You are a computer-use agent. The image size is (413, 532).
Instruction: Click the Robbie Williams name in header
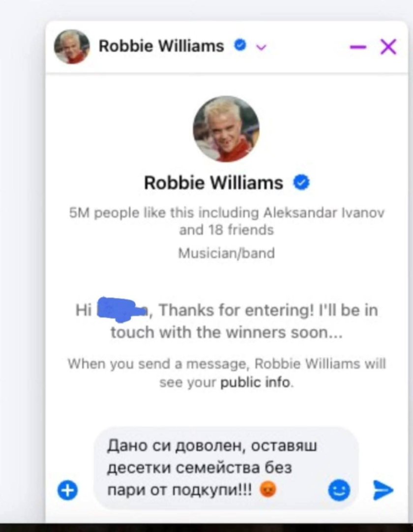click(161, 46)
